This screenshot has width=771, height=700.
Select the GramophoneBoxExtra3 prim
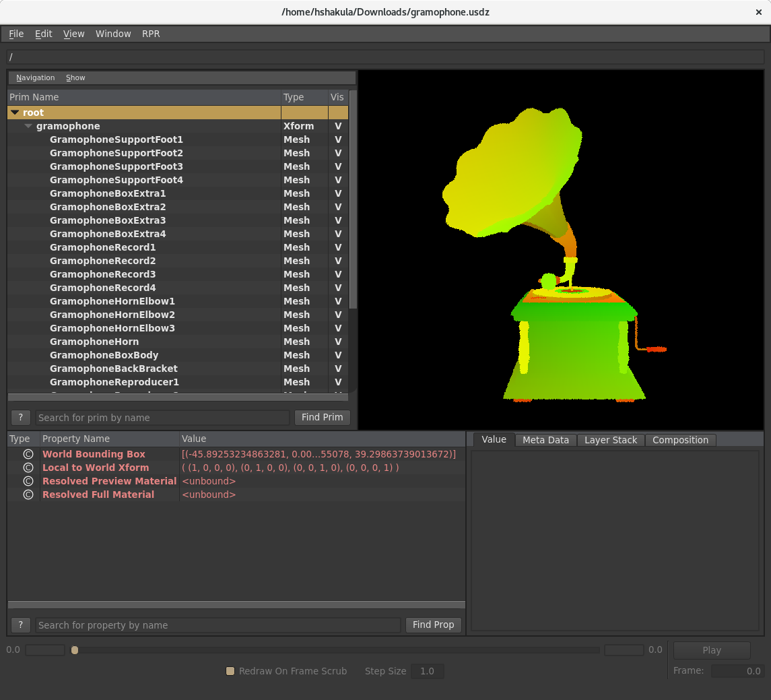pos(108,220)
